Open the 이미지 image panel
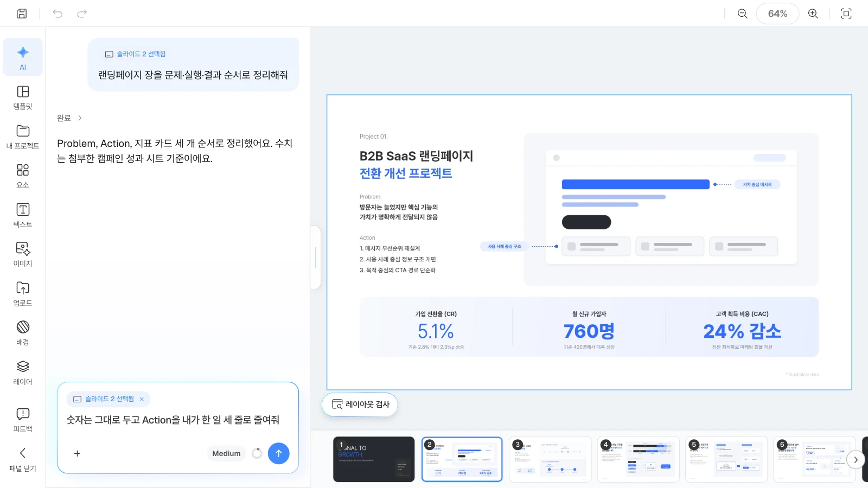The width and height of the screenshot is (868, 488). click(x=23, y=255)
